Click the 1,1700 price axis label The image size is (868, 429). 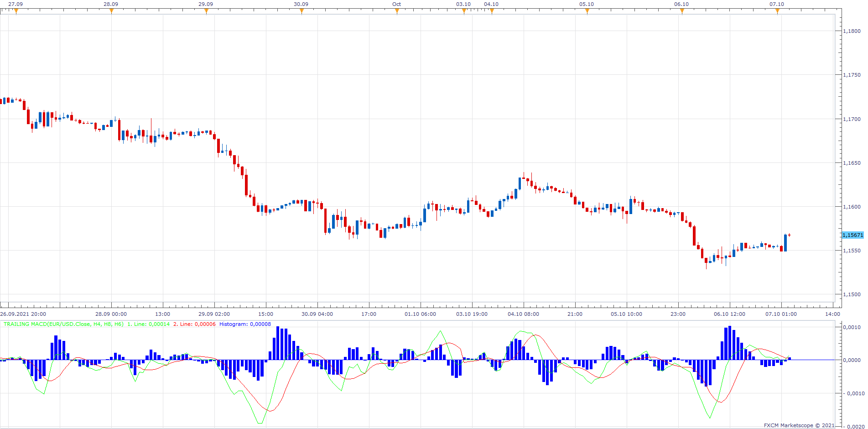pyautogui.click(x=852, y=119)
